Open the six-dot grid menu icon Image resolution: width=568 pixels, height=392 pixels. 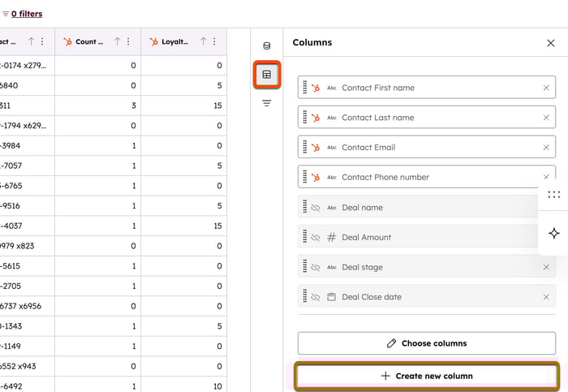click(x=554, y=195)
